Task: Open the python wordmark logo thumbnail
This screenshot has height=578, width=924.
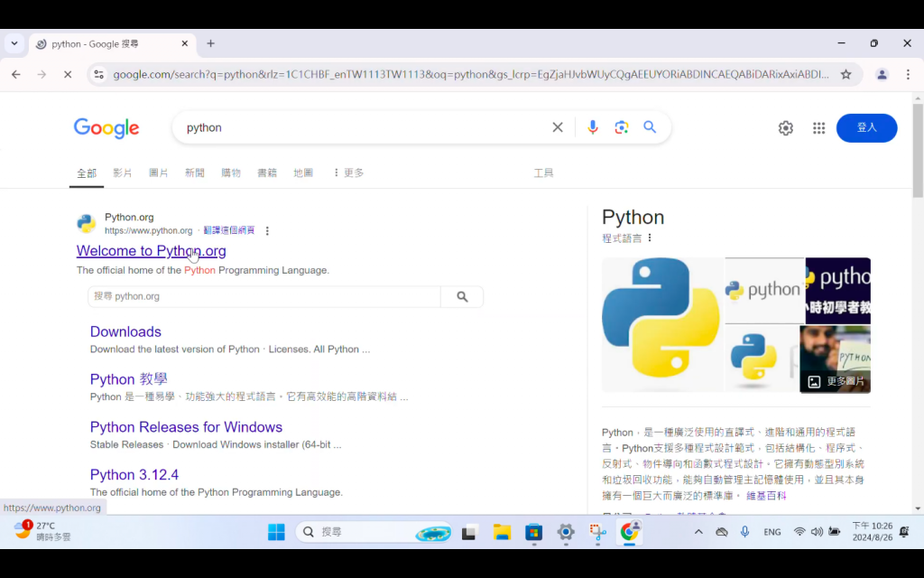Action: tap(764, 290)
